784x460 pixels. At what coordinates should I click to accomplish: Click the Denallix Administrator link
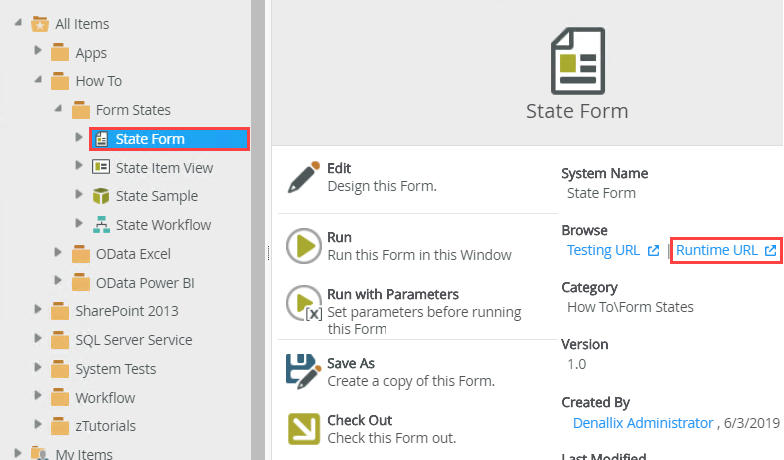643,423
